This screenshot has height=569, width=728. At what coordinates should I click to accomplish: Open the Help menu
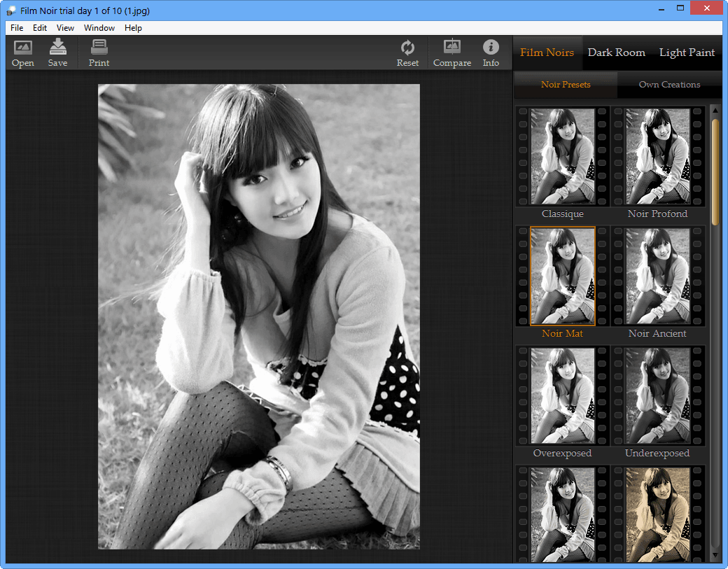[133, 28]
